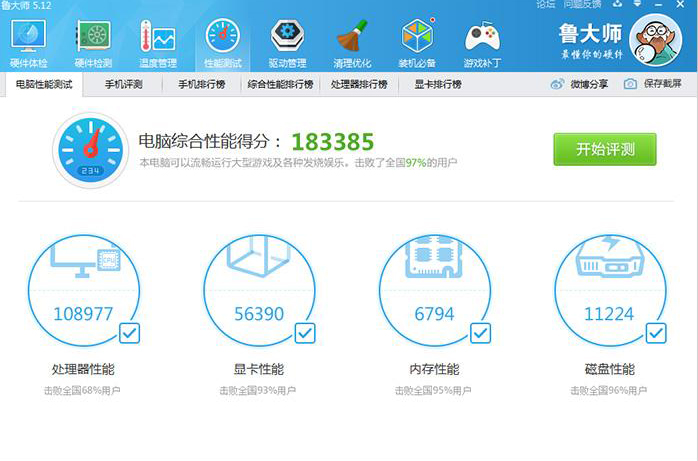Open the 论坛 forum link

coord(546,4)
